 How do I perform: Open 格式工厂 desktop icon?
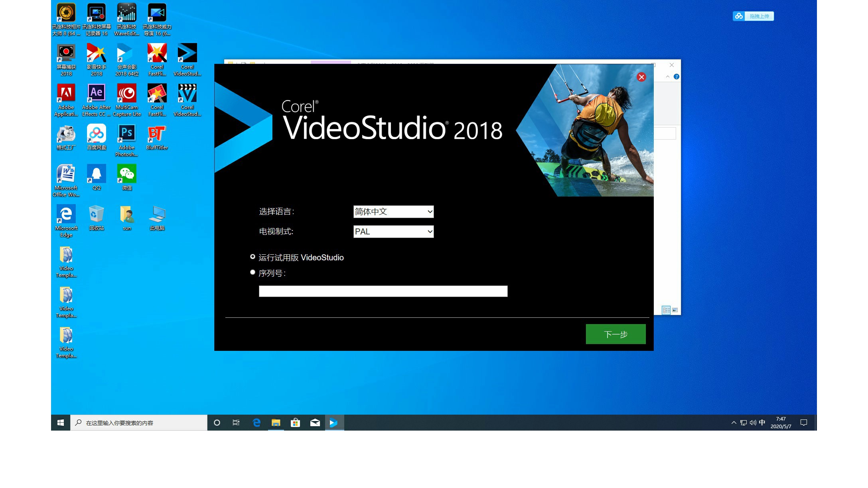tap(66, 137)
